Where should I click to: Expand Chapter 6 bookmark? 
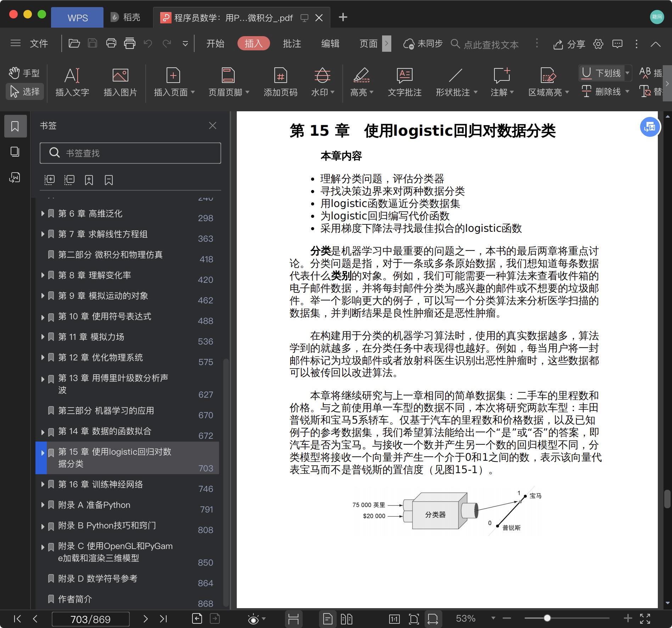tap(43, 213)
